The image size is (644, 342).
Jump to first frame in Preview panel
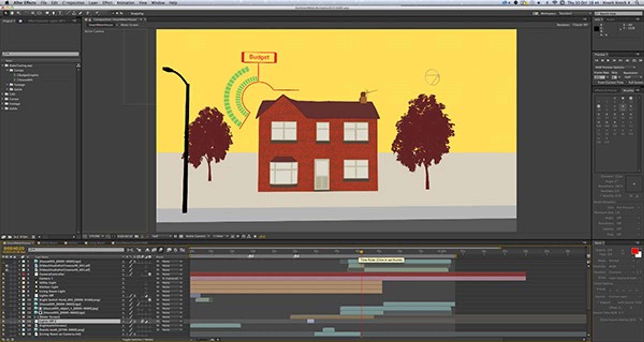coord(596,60)
